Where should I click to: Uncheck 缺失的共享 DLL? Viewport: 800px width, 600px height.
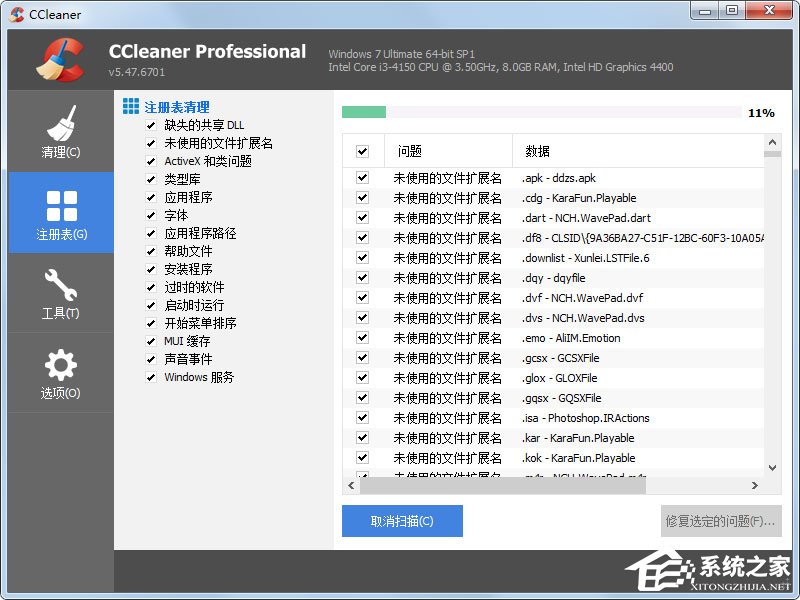(x=150, y=125)
